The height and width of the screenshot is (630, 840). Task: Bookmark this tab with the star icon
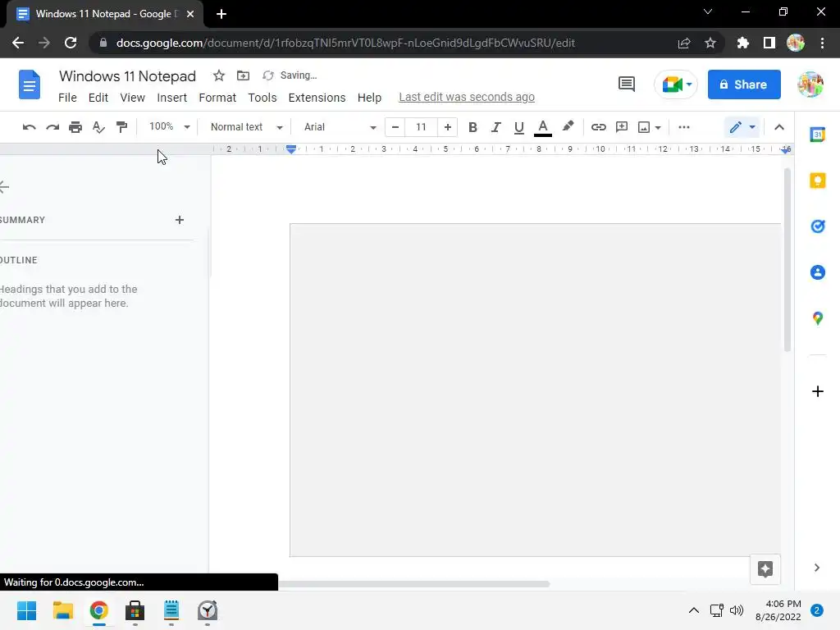710,43
